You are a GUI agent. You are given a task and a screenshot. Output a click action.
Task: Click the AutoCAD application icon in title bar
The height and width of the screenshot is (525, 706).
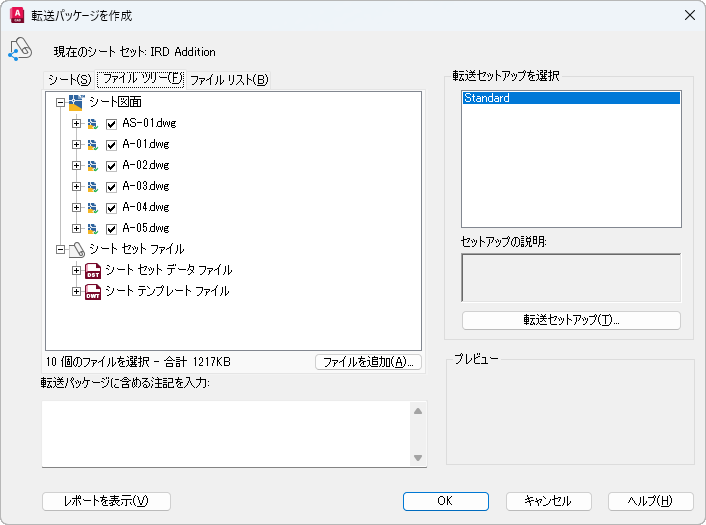point(17,16)
